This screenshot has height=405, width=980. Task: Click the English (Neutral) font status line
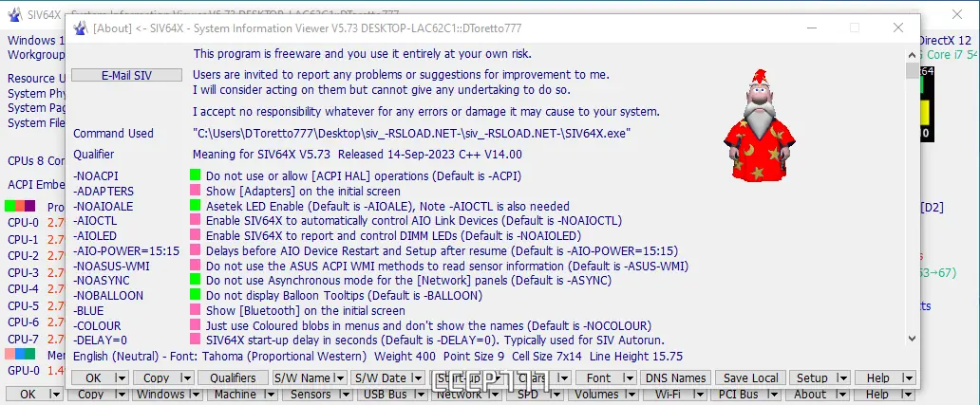[x=378, y=357]
